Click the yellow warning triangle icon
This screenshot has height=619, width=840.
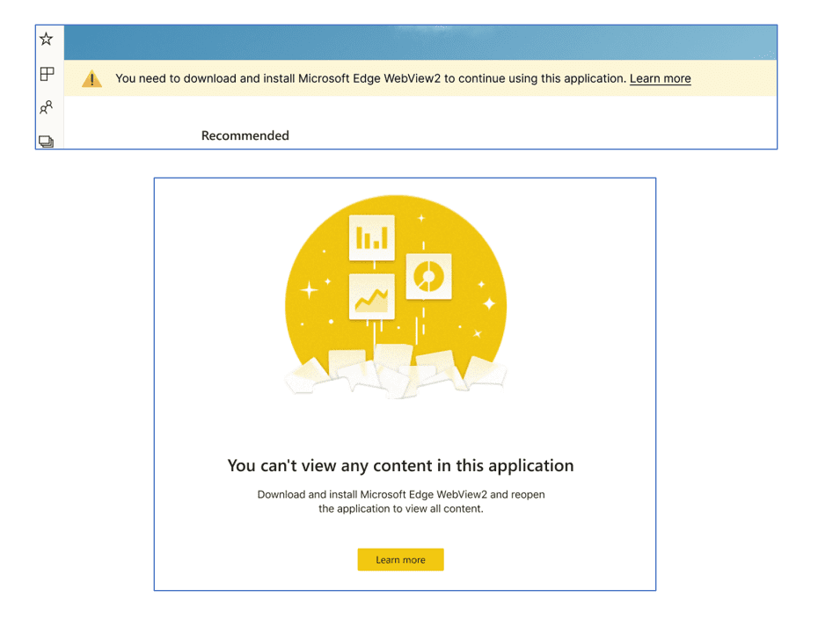(x=91, y=79)
